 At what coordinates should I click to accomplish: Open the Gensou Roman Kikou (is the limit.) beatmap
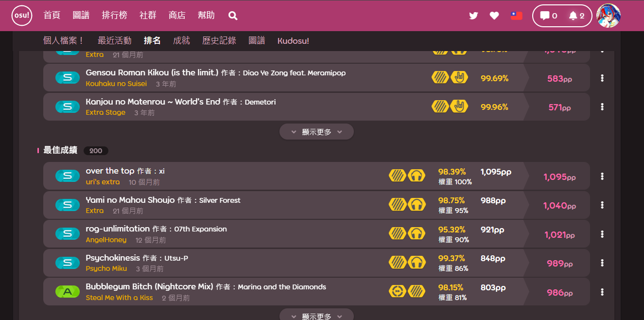tap(152, 72)
